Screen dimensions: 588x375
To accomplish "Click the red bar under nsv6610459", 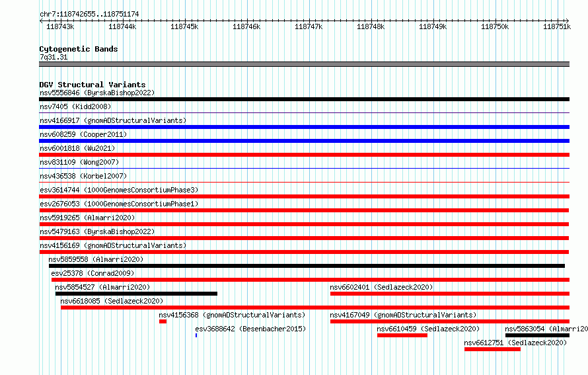I will 402,335.
